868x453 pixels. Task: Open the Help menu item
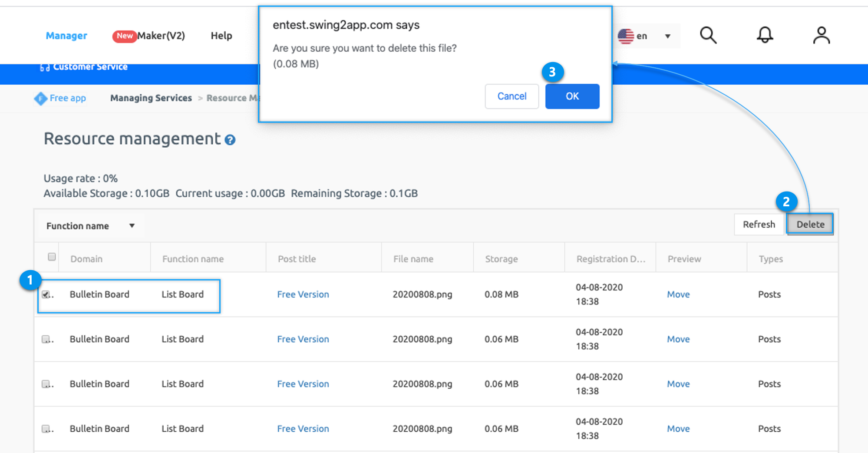pyautogui.click(x=221, y=36)
